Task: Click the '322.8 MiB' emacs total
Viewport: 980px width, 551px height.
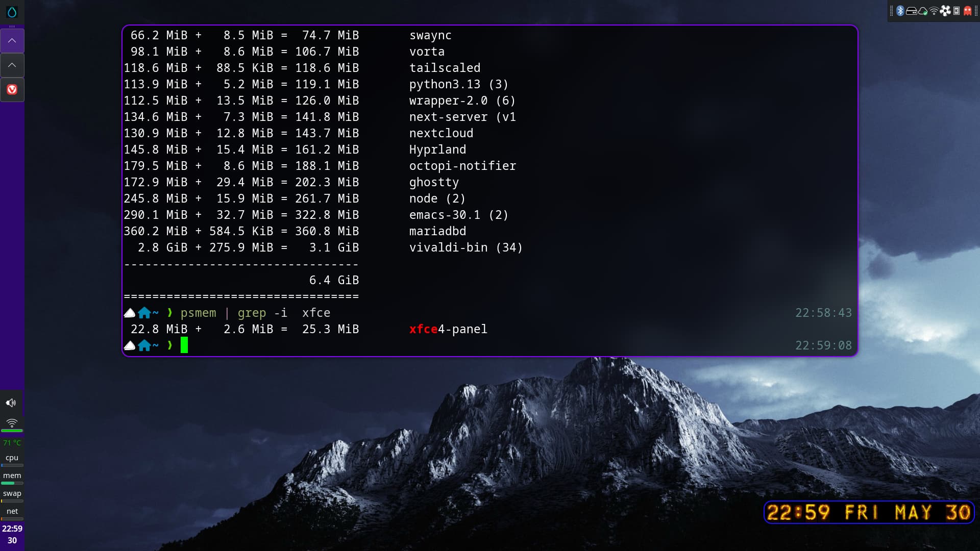Action: coord(327,215)
